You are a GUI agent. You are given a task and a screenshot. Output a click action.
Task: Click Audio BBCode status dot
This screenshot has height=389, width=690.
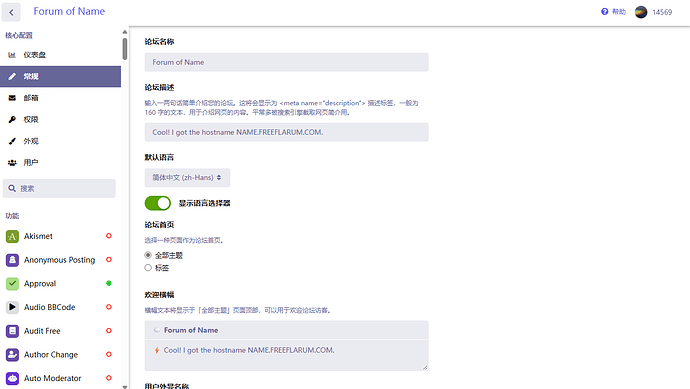109,307
